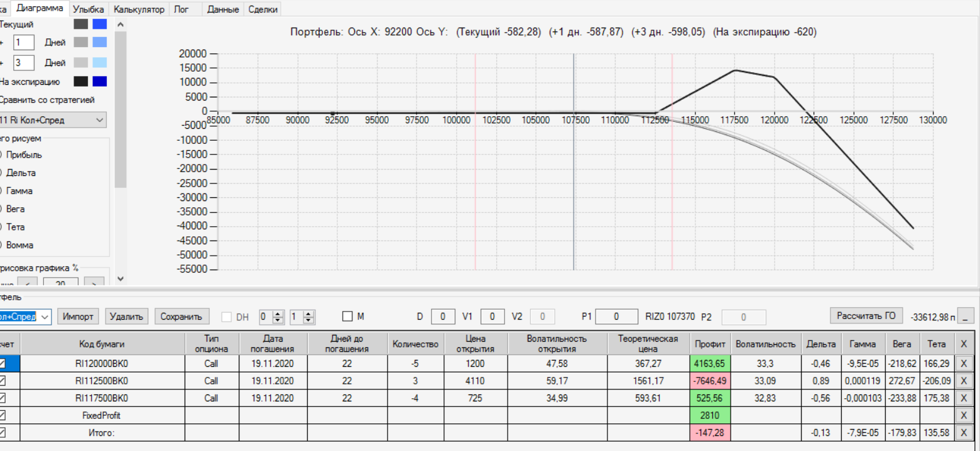Image resolution: width=980 pixels, height=451 pixels.
Task: Click the left panel scrollbar thumb
Action: pos(121,109)
